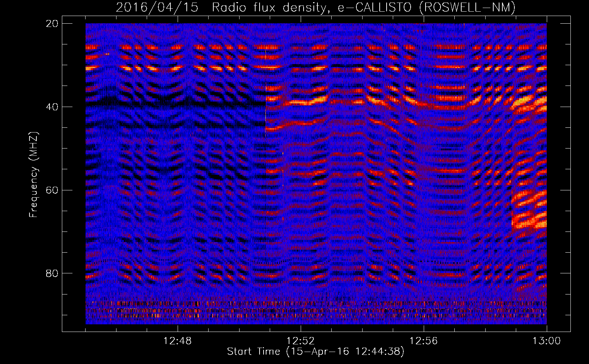Click the frequency tick label 40
The width and height of the screenshot is (589, 364).
click(52, 107)
